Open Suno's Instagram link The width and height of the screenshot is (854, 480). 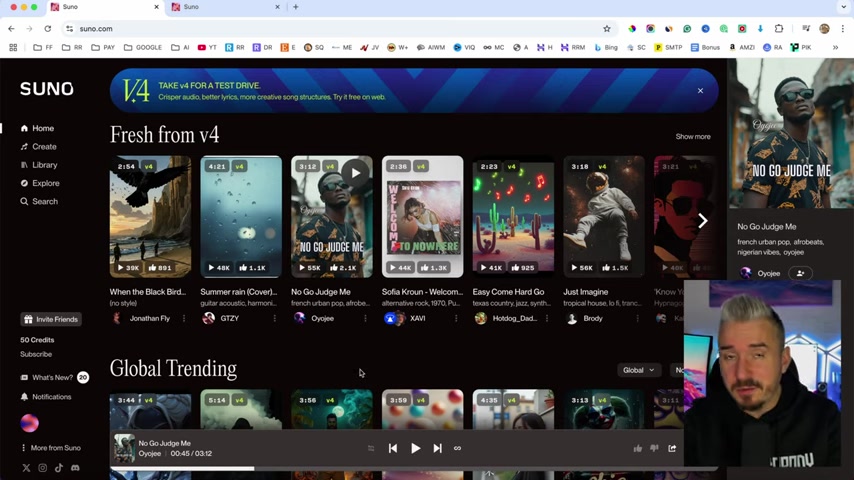click(x=42, y=468)
